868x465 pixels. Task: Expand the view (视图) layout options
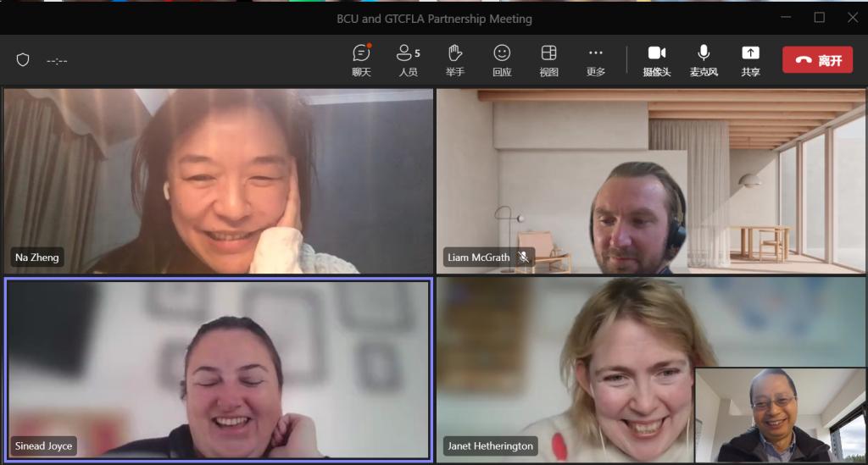pyautogui.click(x=548, y=60)
